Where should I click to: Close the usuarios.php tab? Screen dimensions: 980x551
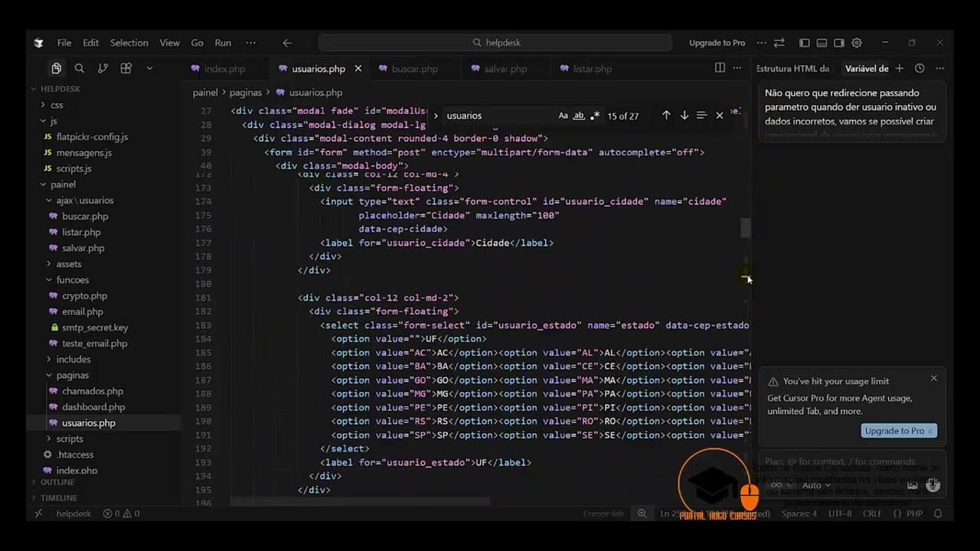tap(358, 69)
